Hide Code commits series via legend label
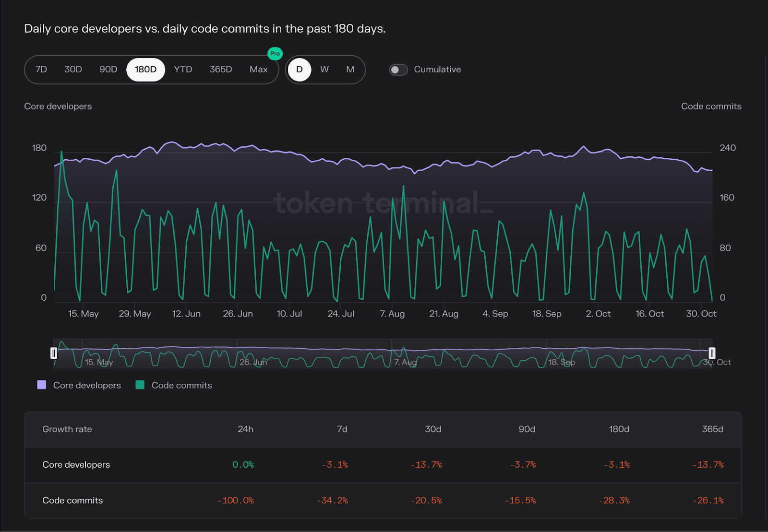Screen dimensions: 768x532 pos(181,385)
